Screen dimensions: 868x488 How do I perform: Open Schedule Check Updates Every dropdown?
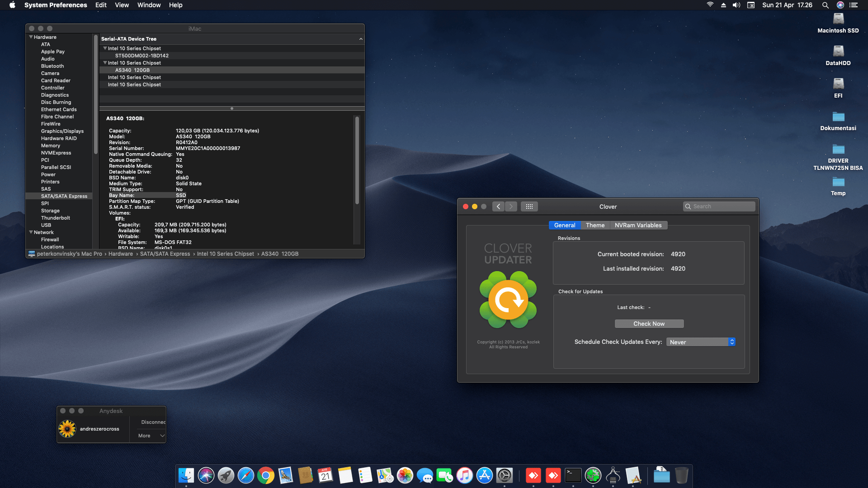click(x=701, y=342)
